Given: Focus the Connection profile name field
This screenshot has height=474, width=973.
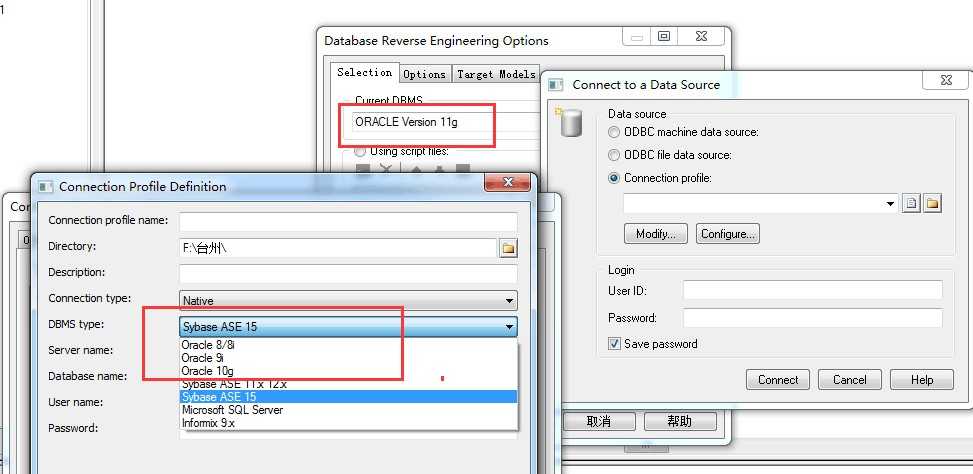Looking at the screenshot, I should 348,222.
